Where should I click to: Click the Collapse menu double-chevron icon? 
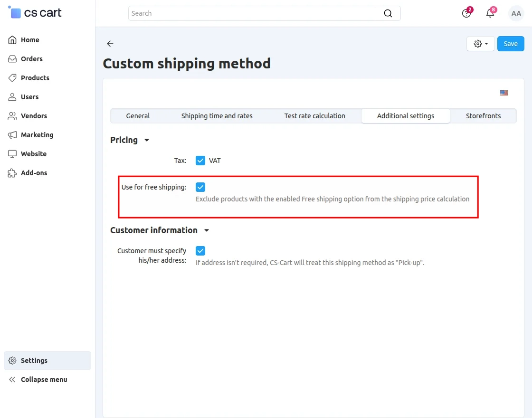[12, 380]
